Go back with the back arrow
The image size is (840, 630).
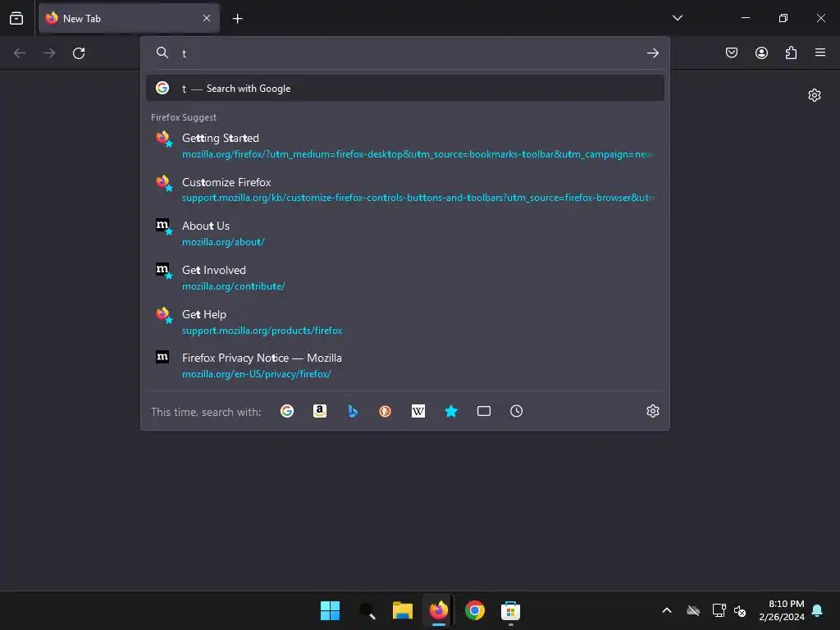click(x=20, y=53)
